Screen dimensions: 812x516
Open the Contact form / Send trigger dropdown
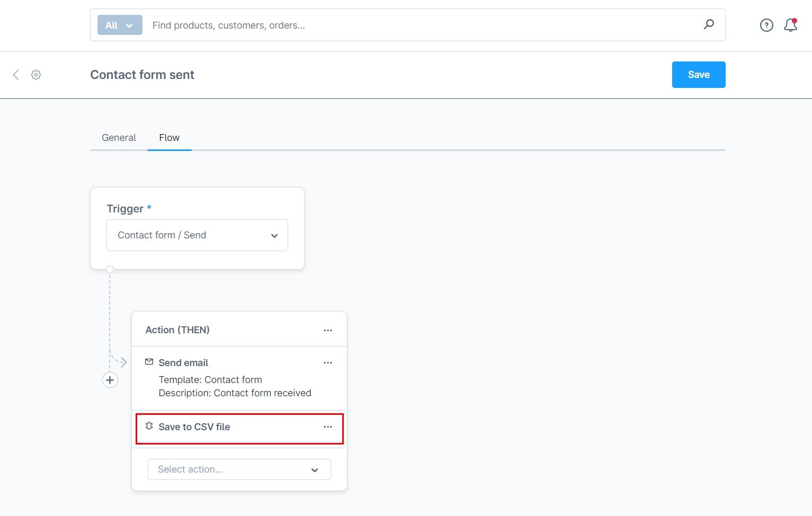pos(197,235)
